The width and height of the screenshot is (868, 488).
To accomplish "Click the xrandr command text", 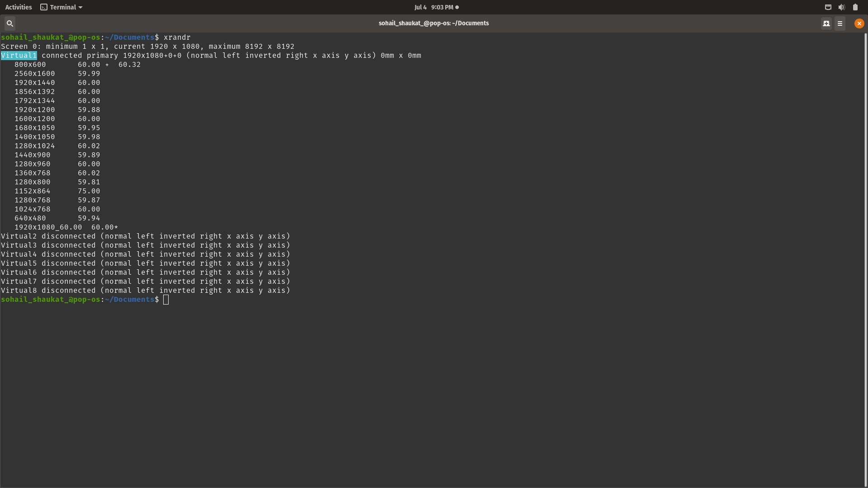I will click(x=177, y=38).
